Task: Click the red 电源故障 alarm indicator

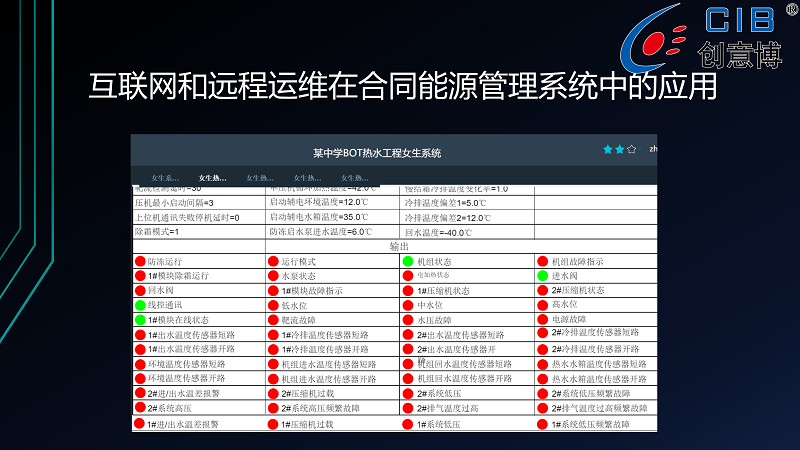Action: pos(542,320)
